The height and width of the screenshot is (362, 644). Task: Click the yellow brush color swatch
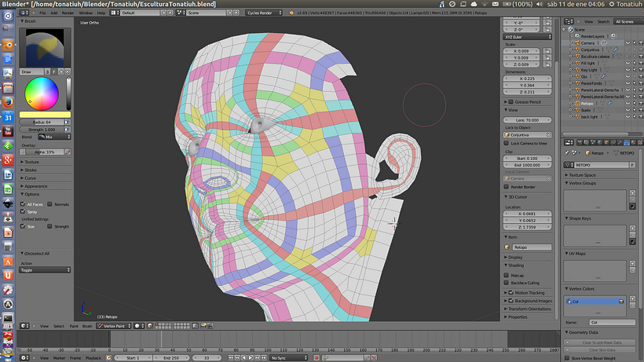pos(45,115)
